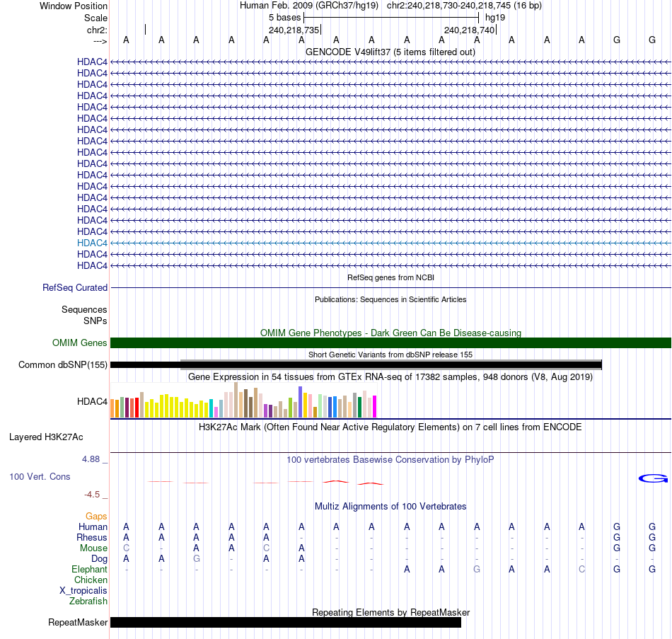Click the 4.88 PhyloP upper scale value
The width and height of the screenshot is (672, 639).
[x=91, y=459]
